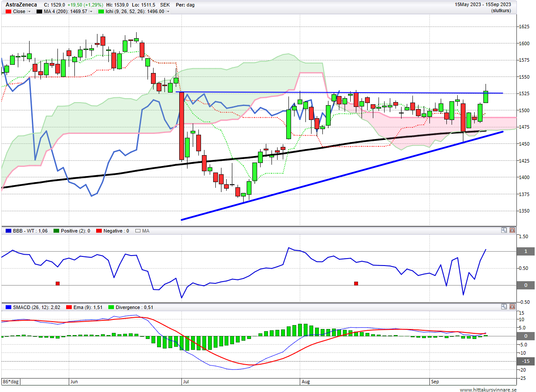536x392 pixels.
Task: Click the green Positive (2) legend swatch
Action: click(56, 231)
